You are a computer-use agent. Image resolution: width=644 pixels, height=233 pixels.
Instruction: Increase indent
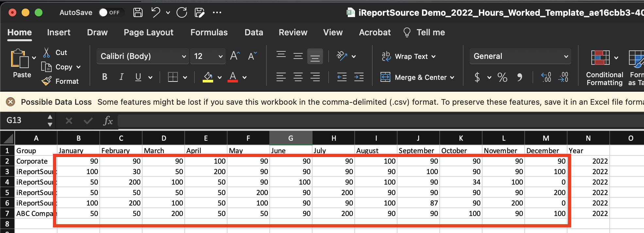click(x=359, y=77)
